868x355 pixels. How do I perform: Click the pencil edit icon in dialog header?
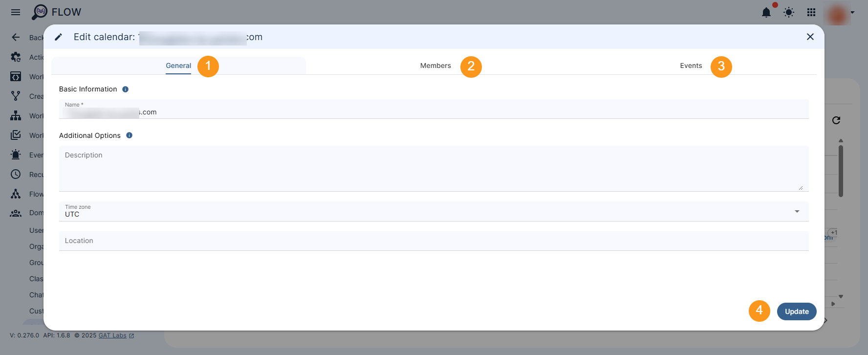pyautogui.click(x=58, y=37)
